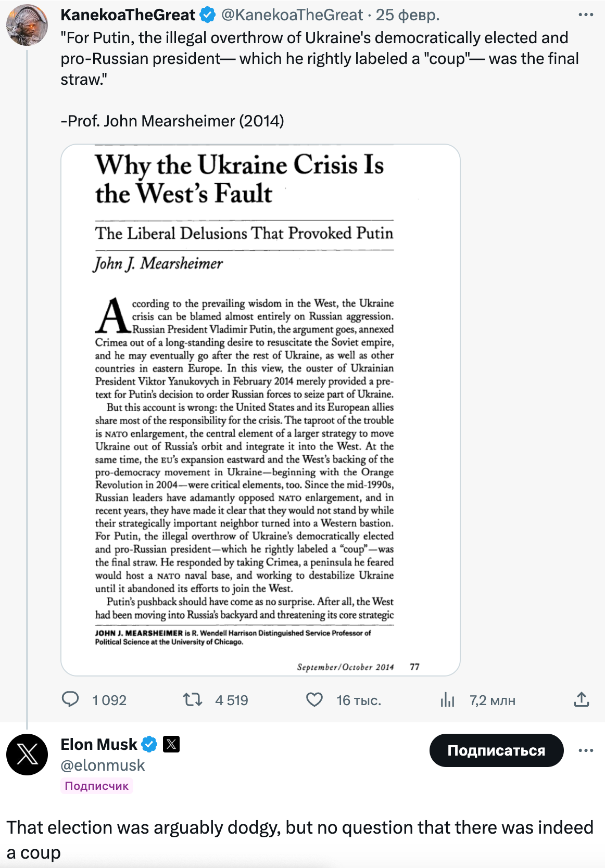Click the X affiliation badge next to Elon Musk
This screenshot has height=868, width=605.
click(x=171, y=745)
